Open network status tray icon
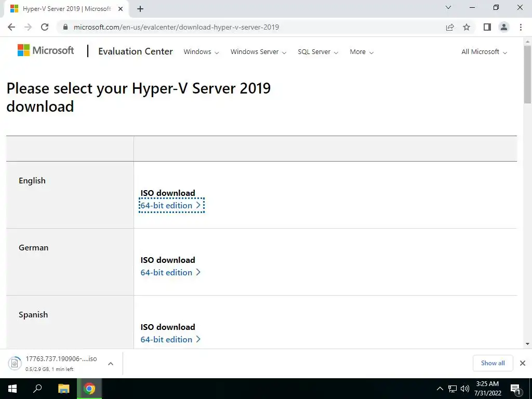532x399 pixels. pyautogui.click(x=453, y=389)
